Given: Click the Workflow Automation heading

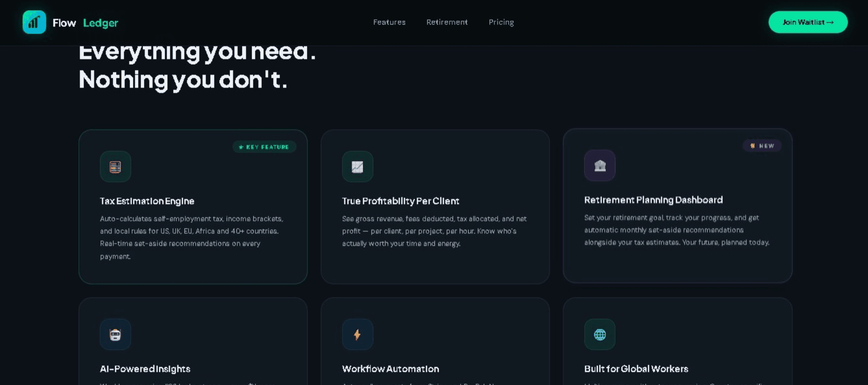Looking at the screenshot, I should tap(391, 369).
